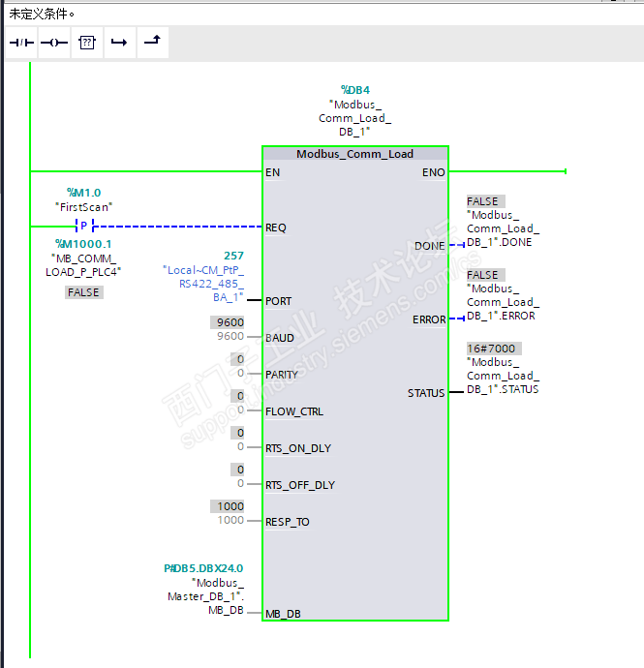Select the FALSE value under MB_COMM_LOAD_P_PLC4
The image size is (644, 668).
pos(84,292)
